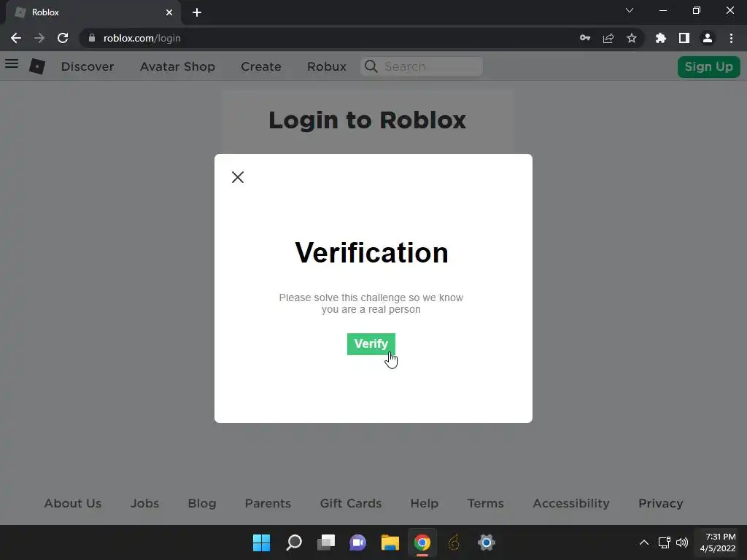The height and width of the screenshot is (560, 747).
Task: Open the Accessibility footer link
Action: (571, 503)
